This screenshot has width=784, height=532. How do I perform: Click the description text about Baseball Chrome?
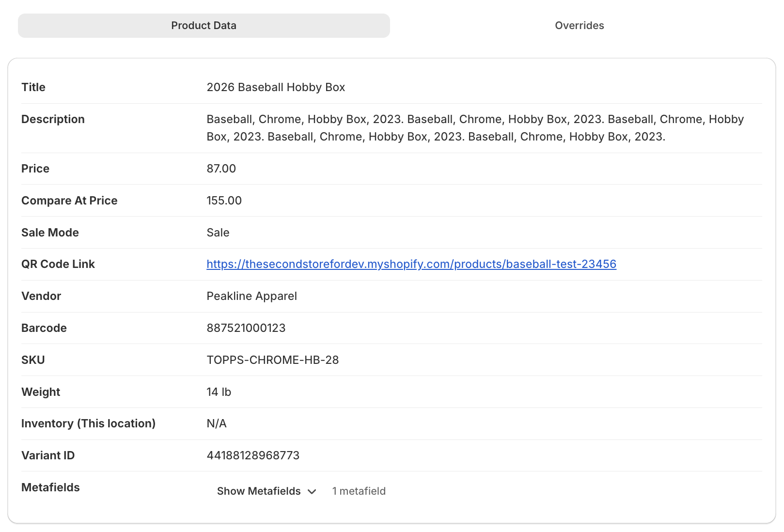pos(475,128)
